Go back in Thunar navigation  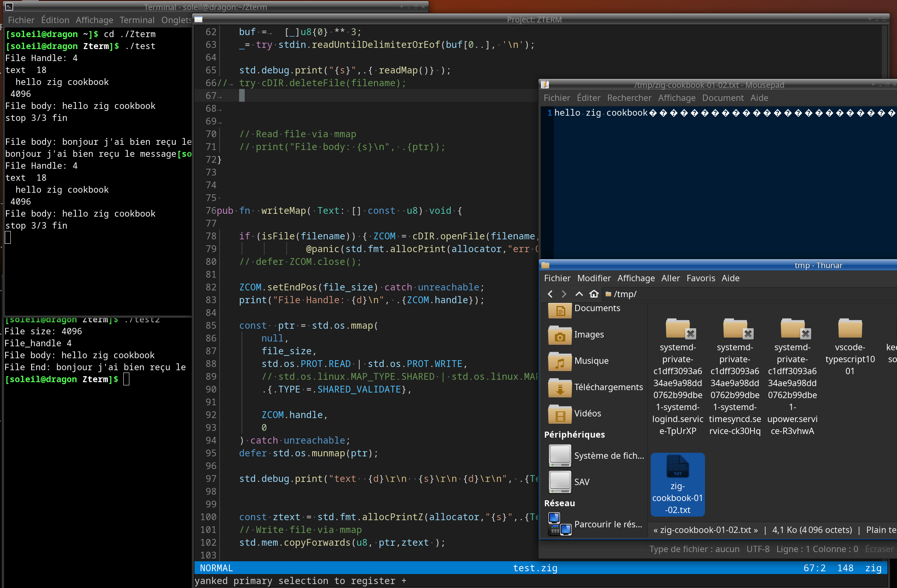tap(550, 294)
